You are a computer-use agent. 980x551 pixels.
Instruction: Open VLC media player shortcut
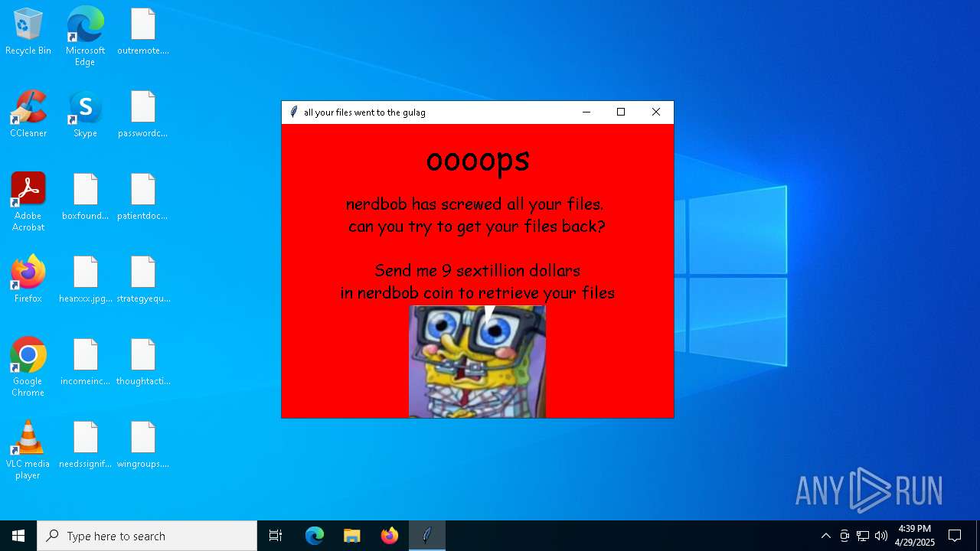coord(28,450)
